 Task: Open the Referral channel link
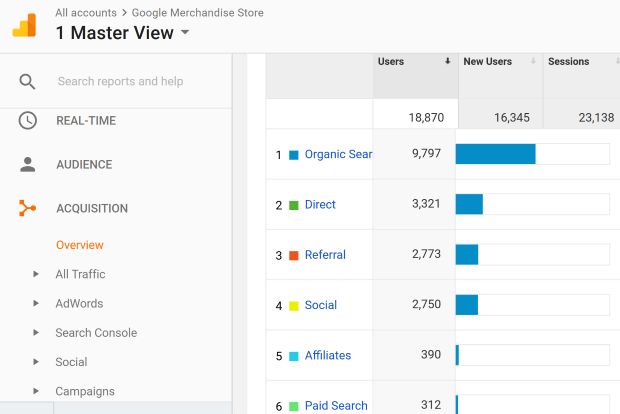pos(325,255)
